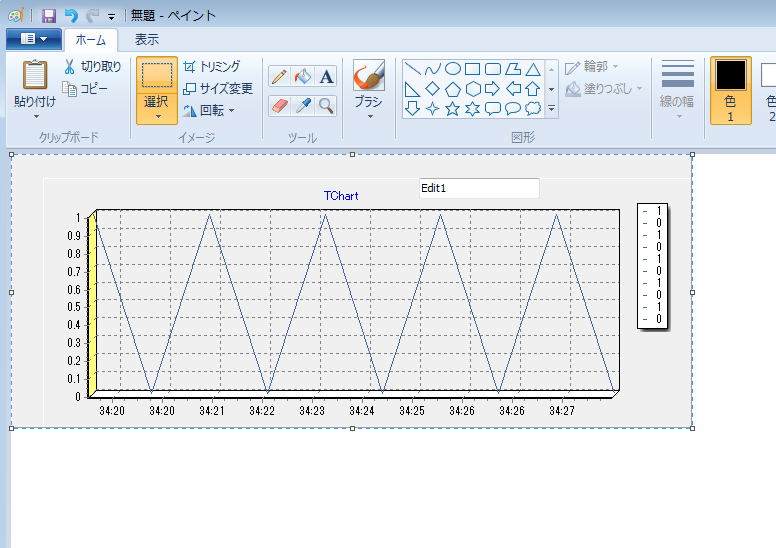776x548 pixels.
Task: Select the right triangle shape
Action: point(412,89)
